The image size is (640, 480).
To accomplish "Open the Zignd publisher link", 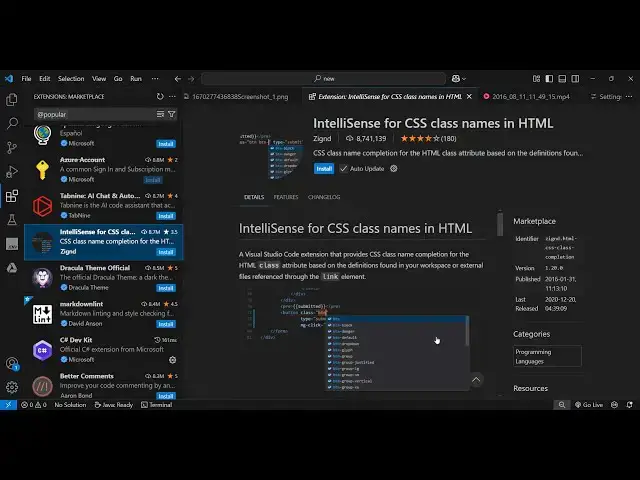I will click(322, 139).
